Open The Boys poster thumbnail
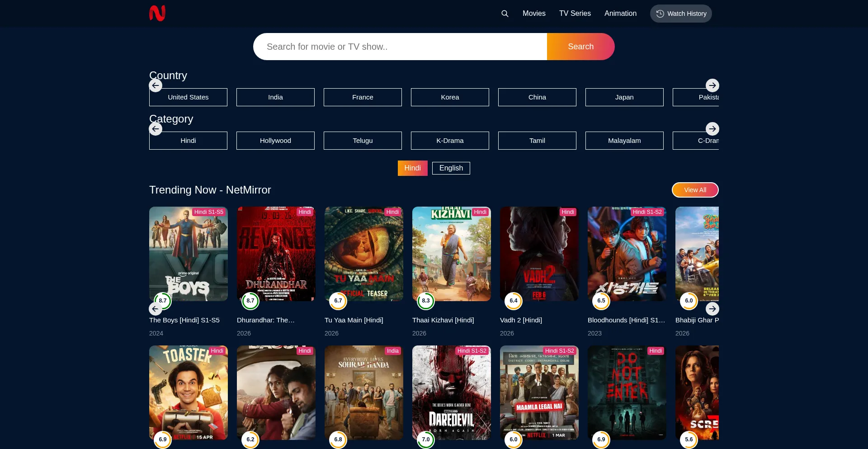Screen dimensions: 868x449 pyautogui.click(x=189, y=254)
